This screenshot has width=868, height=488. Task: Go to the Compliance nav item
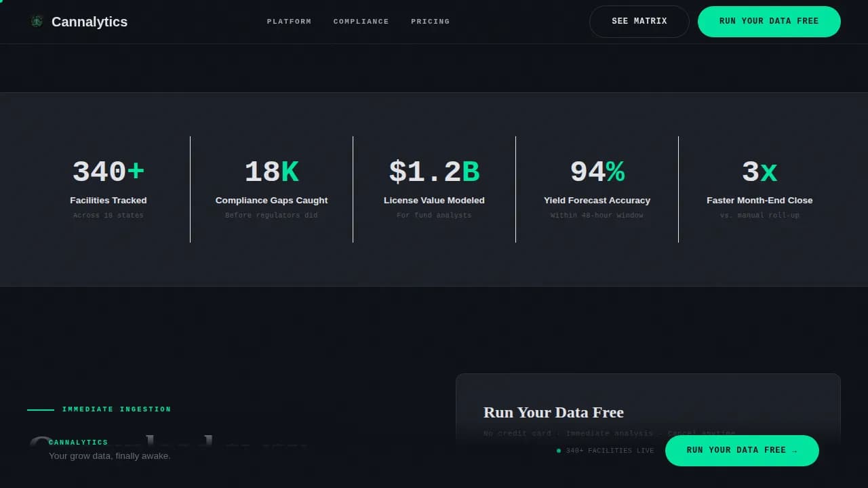(361, 22)
